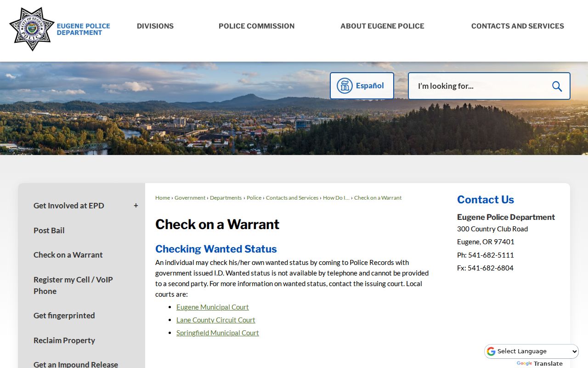Click the Contact Us heading
The width and height of the screenshot is (588, 368).
coord(486,200)
